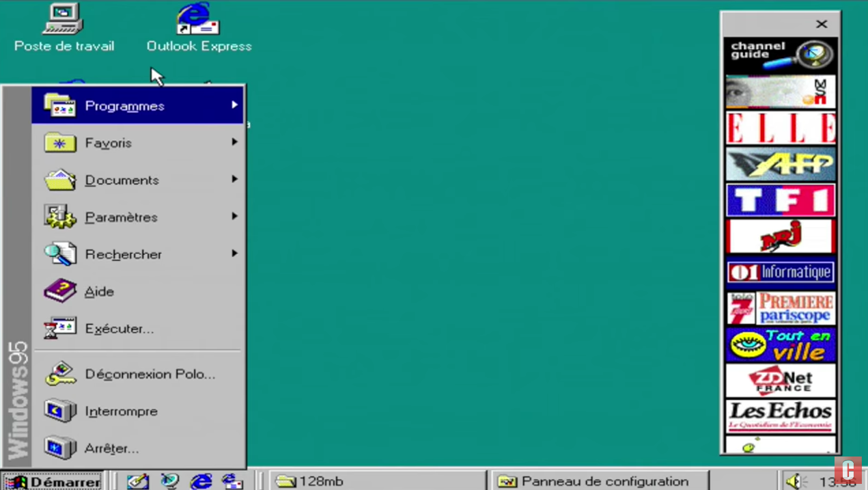
Task: Launch Internet Explorer from quick launch
Action: click(x=201, y=481)
